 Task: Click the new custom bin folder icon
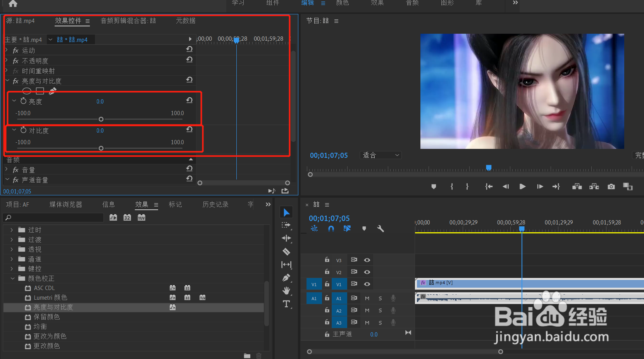coord(247,356)
